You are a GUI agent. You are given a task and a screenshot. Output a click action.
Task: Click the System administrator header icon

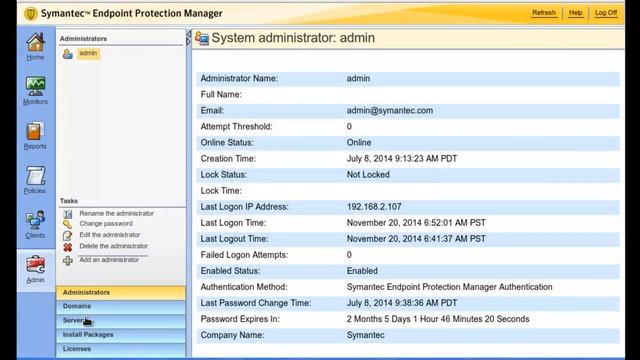(202, 38)
